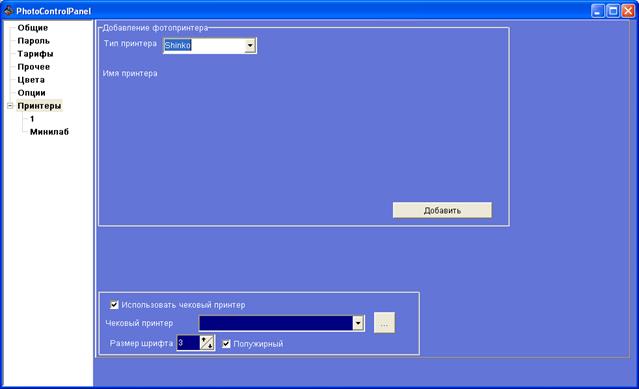Open the Чековый принтер dropdown arrow
Image resolution: width=639 pixels, height=389 pixels.
point(358,323)
